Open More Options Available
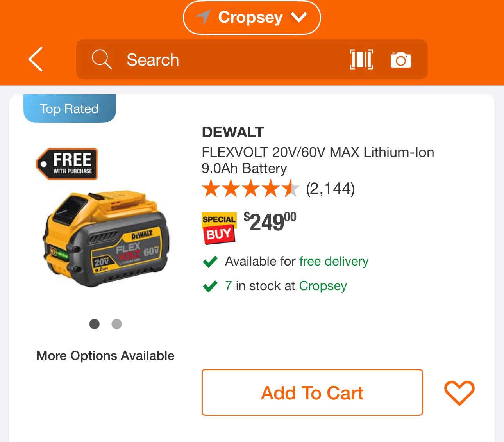Viewport: 504px width, 442px height. (105, 356)
